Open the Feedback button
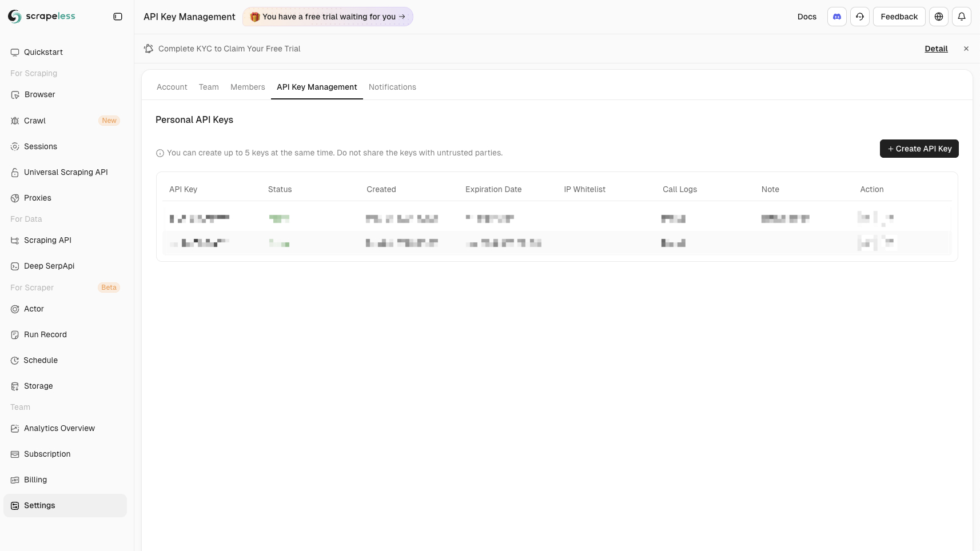Image resolution: width=980 pixels, height=551 pixels. coord(899,17)
